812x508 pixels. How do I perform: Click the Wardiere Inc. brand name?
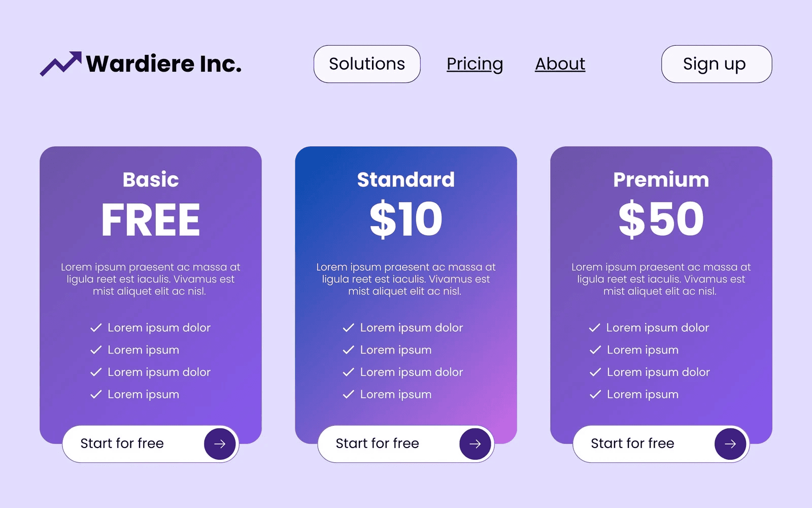tap(163, 64)
